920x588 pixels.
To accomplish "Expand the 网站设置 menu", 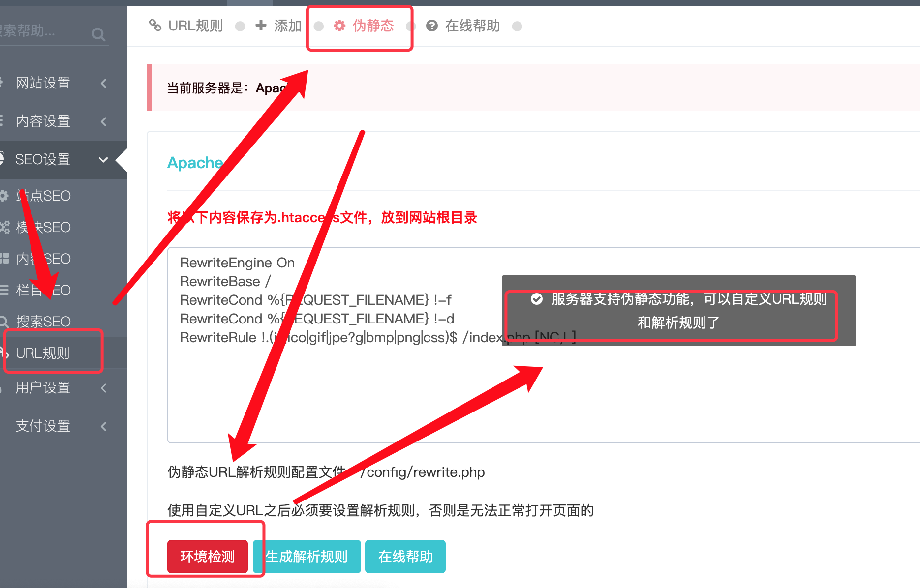I will click(63, 83).
